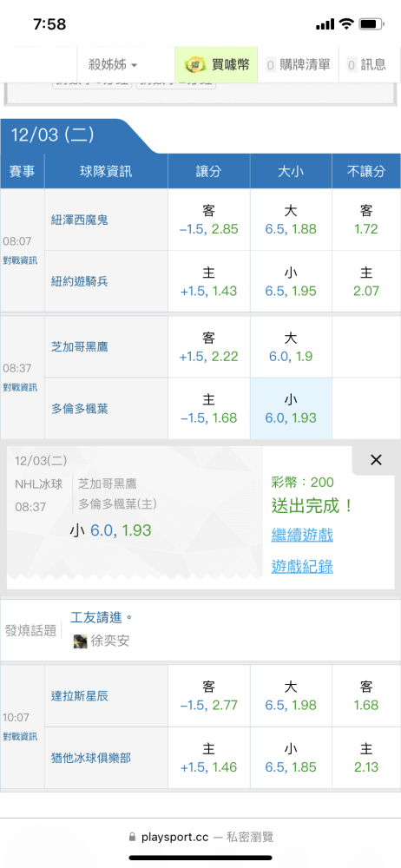
Task: Click the 買噓幣 coin icon
Action: (x=195, y=65)
